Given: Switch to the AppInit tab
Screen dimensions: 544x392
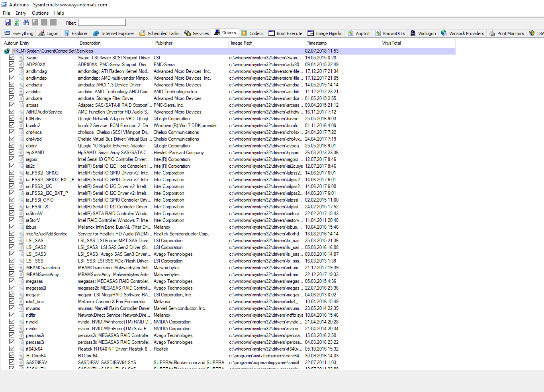Looking at the screenshot, I should 359,33.
